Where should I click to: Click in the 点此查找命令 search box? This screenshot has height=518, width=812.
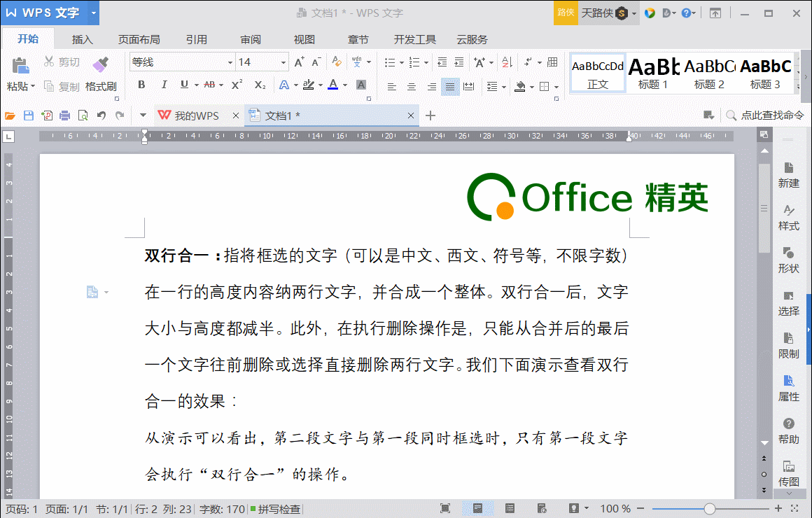click(x=766, y=115)
